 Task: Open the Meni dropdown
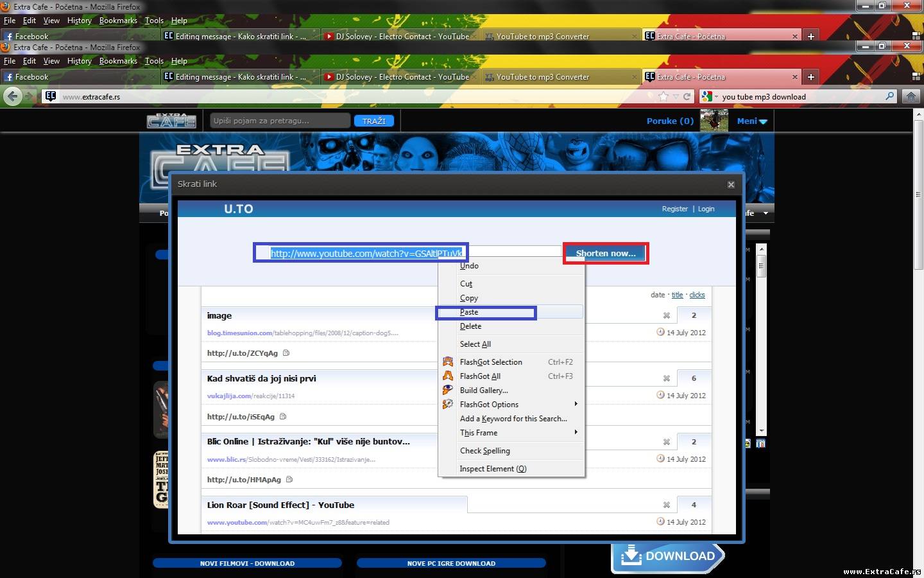(x=751, y=121)
